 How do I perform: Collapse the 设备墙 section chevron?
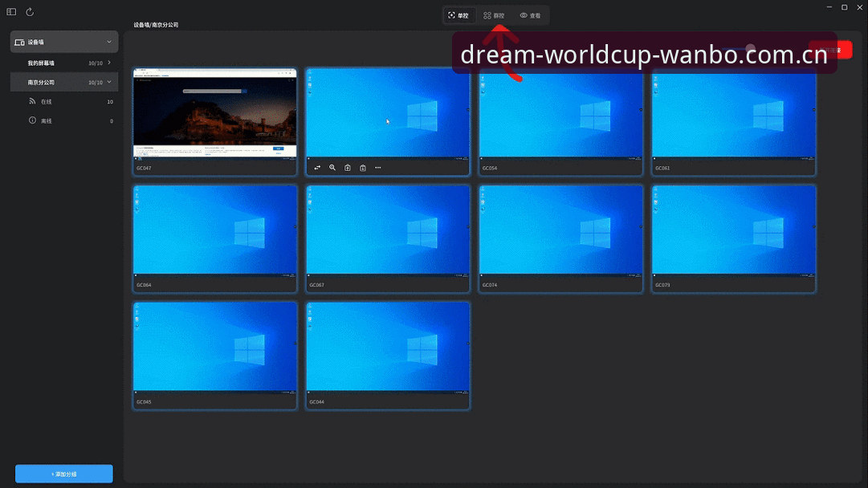click(x=109, y=42)
